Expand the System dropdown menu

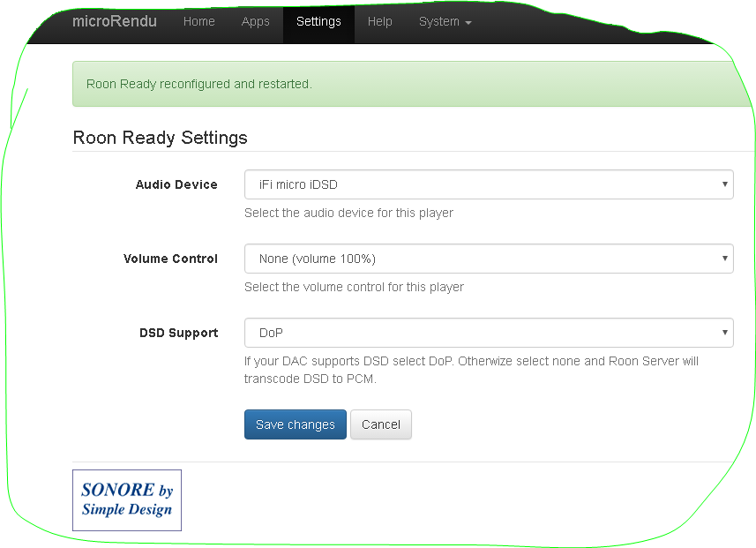tap(445, 22)
